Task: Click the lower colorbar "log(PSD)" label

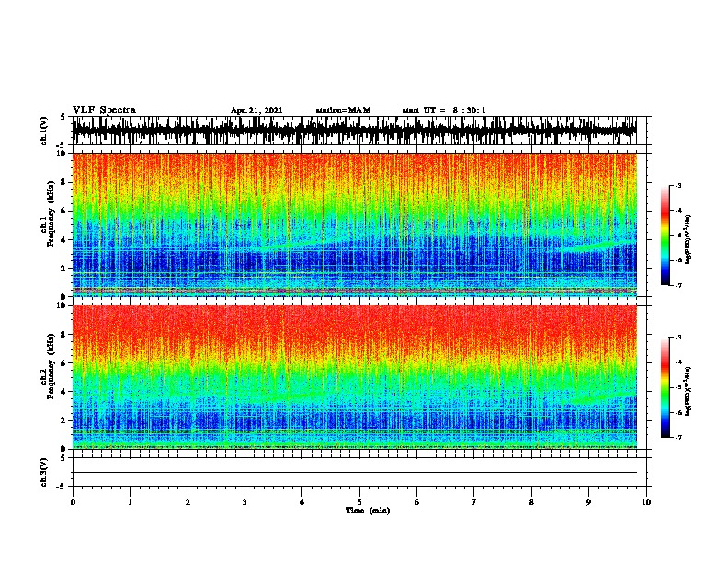Action: [x=688, y=391]
